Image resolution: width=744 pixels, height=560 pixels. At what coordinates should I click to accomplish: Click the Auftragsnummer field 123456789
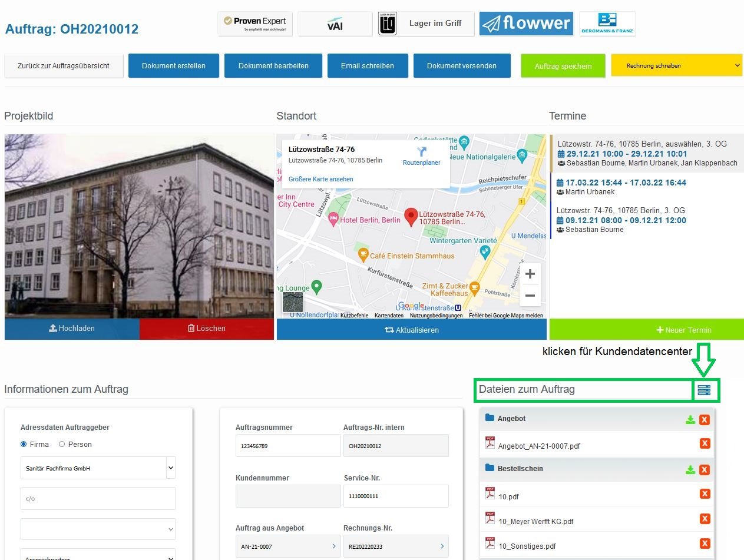[x=288, y=446]
